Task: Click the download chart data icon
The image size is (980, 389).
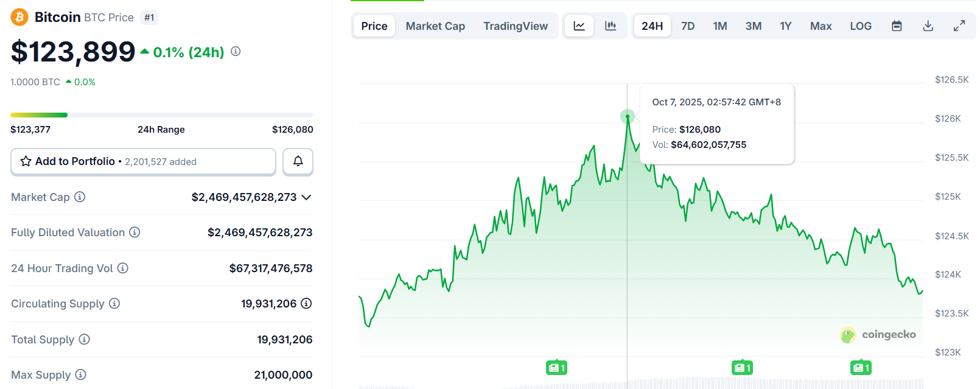Action: (928, 26)
